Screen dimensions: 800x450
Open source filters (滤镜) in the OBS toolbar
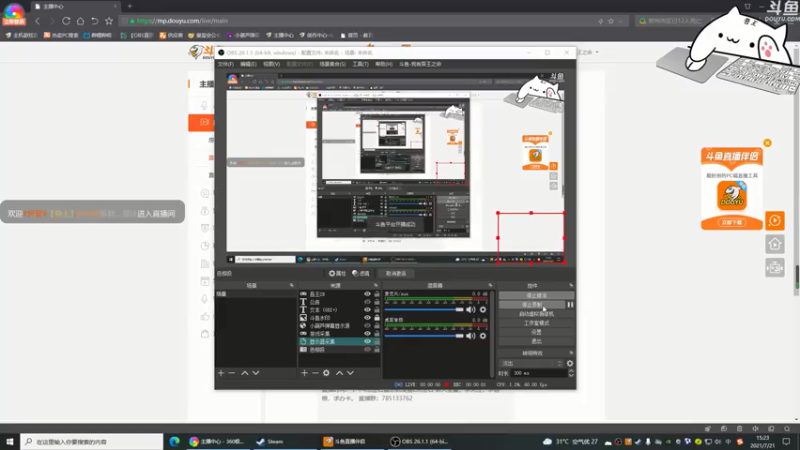[361, 273]
